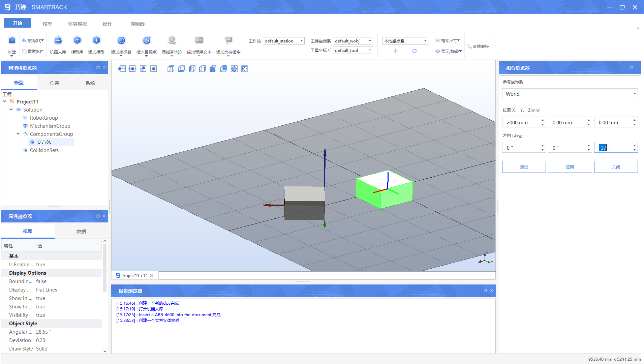Switch to left face cube view
The image size is (644, 364).
pyautogui.click(x=192, y=69)
